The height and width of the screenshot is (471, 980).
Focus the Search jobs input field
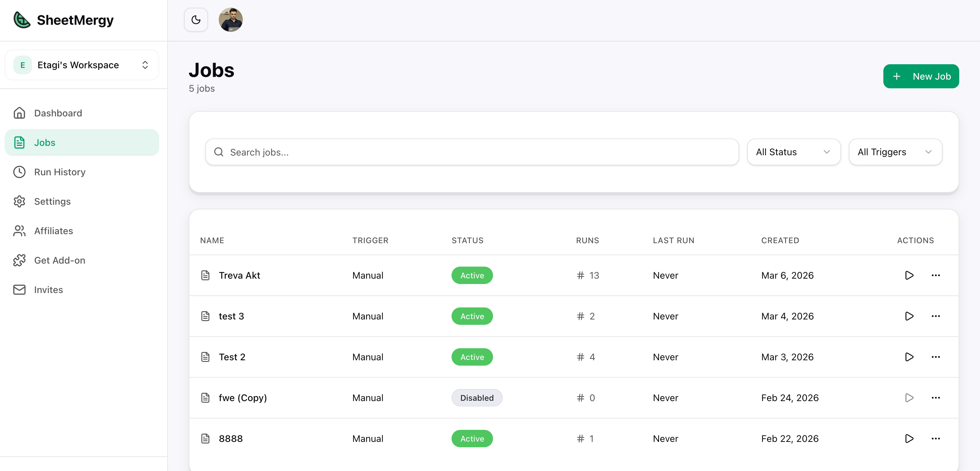(x=472, y=152)
